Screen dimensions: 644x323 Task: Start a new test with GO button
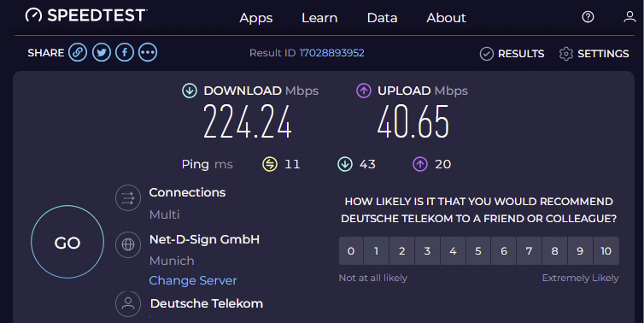pyautogui.click(x=67, y=242)
